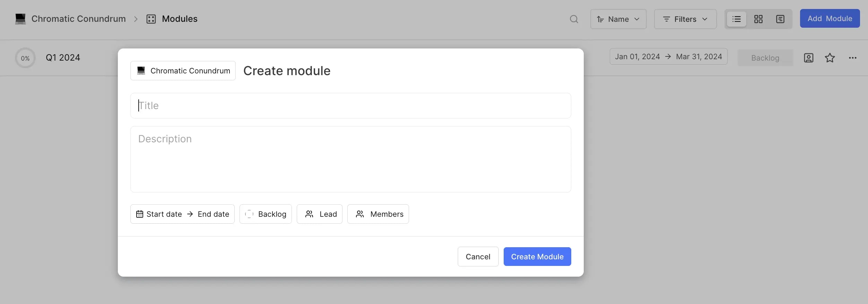The width and height of the screenshot is (868, 304).
Task: Click the Members people icon
Action: click(360, 214)
